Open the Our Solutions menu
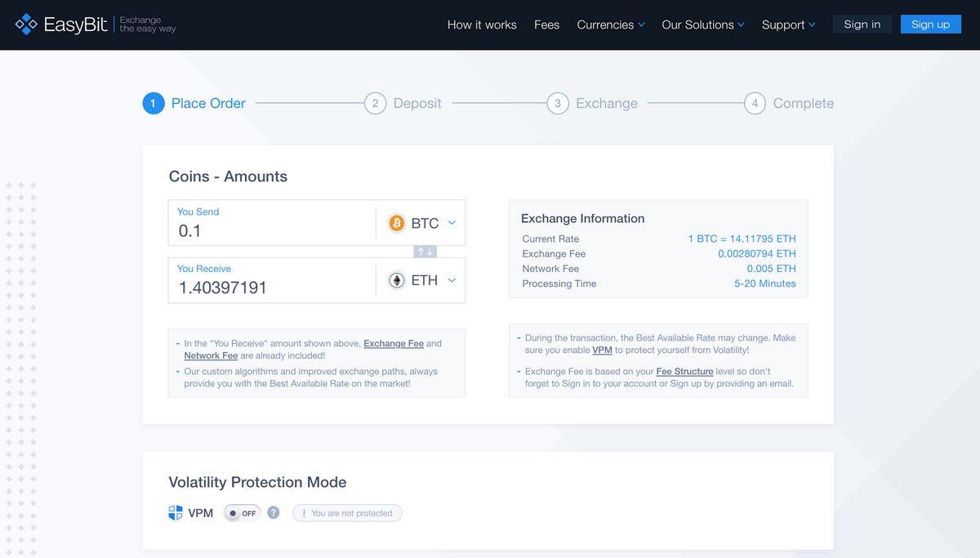The image size is (980, 558). [703, 25]
